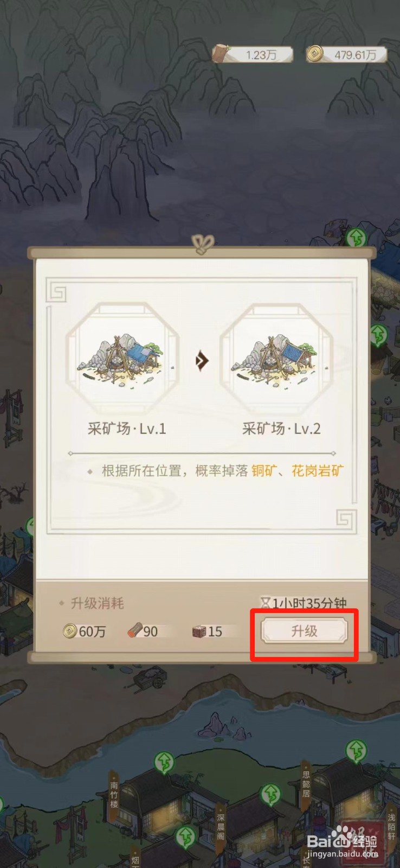This screenshot has width=400, height=868.
Task: Tap green upgrade arrow above 思懿居
Action: pos(357,751)
